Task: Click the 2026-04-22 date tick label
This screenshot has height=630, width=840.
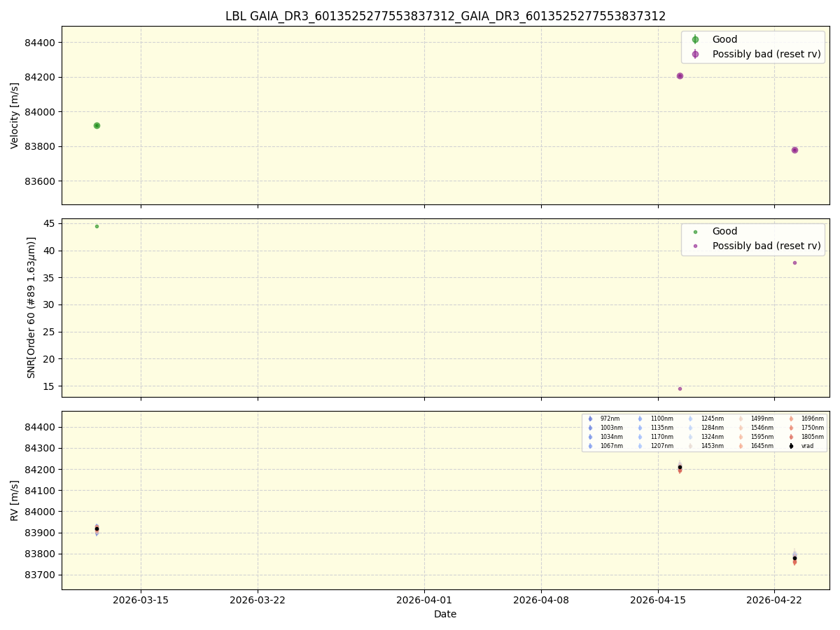Action: pos(774,600)
